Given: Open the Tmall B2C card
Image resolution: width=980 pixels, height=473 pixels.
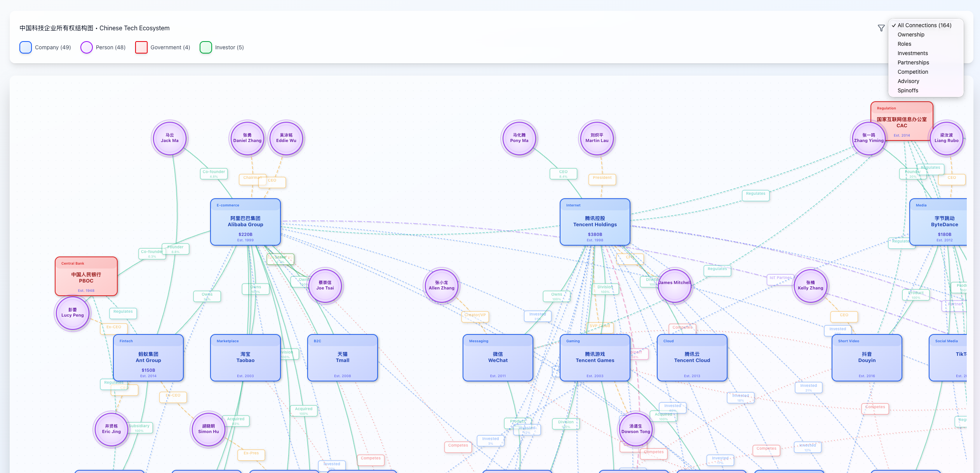Looking at the screenshot, I should [x=343, y=358].
